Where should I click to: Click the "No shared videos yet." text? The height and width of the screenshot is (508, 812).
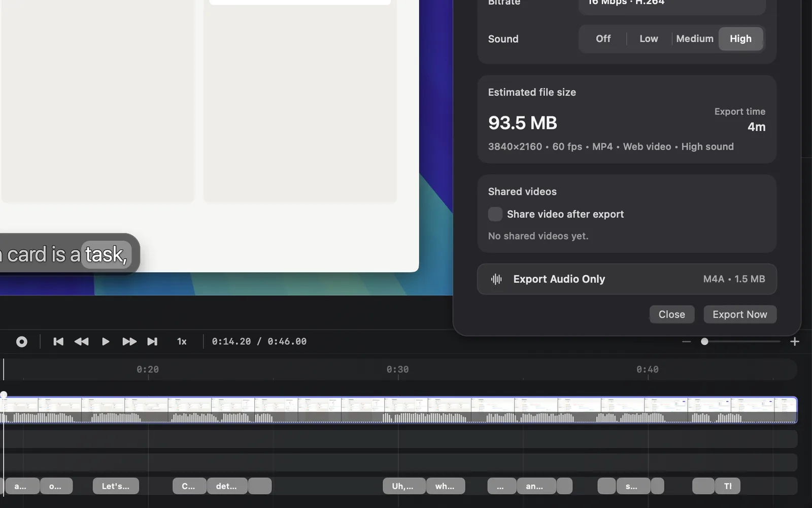pyautogui.click(x=538, y=236)
